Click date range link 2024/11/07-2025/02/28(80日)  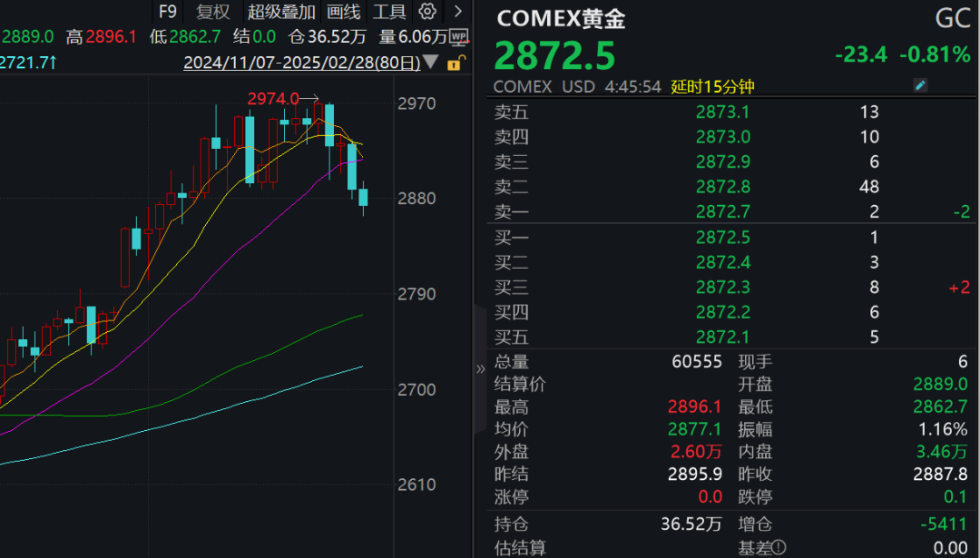point(302,63)
